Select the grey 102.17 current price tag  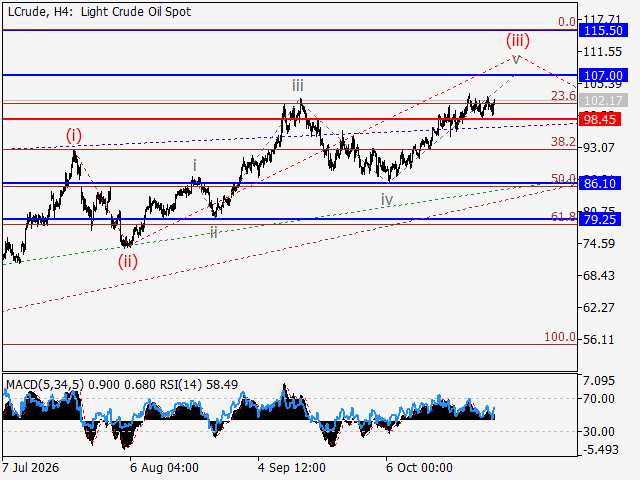pyautogui.click(x=603, y=100)
